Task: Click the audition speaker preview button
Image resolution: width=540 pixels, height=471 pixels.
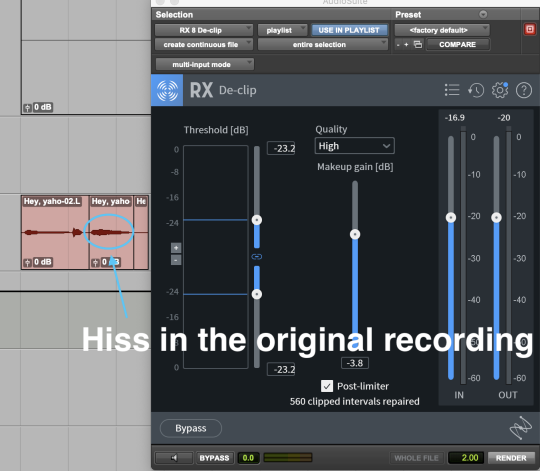Action: (174, 458)
